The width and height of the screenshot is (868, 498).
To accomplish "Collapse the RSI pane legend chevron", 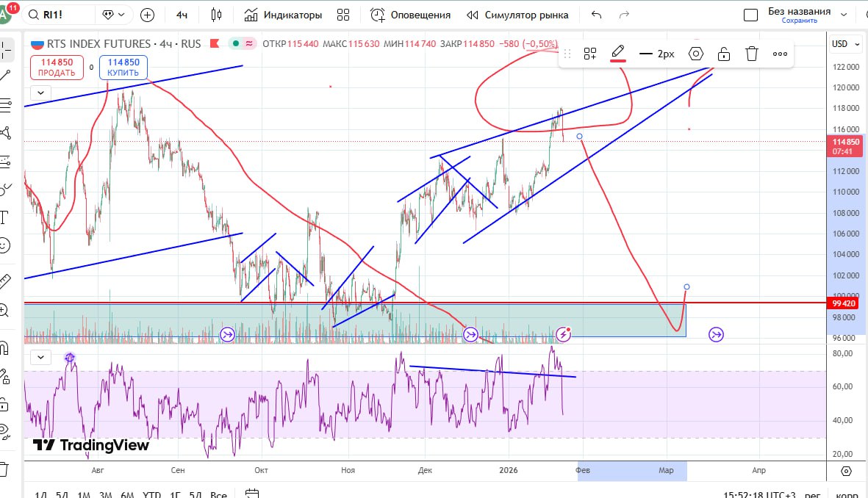I will point(40,357).
